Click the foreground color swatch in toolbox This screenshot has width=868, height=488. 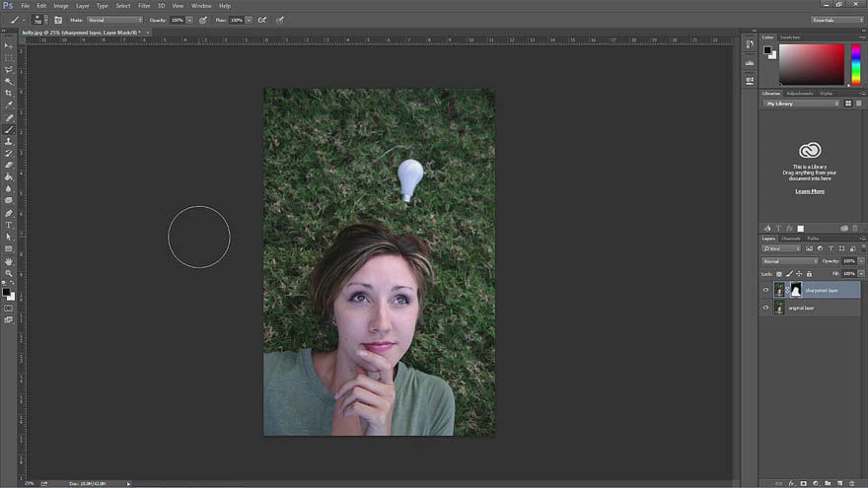point(6,292)
